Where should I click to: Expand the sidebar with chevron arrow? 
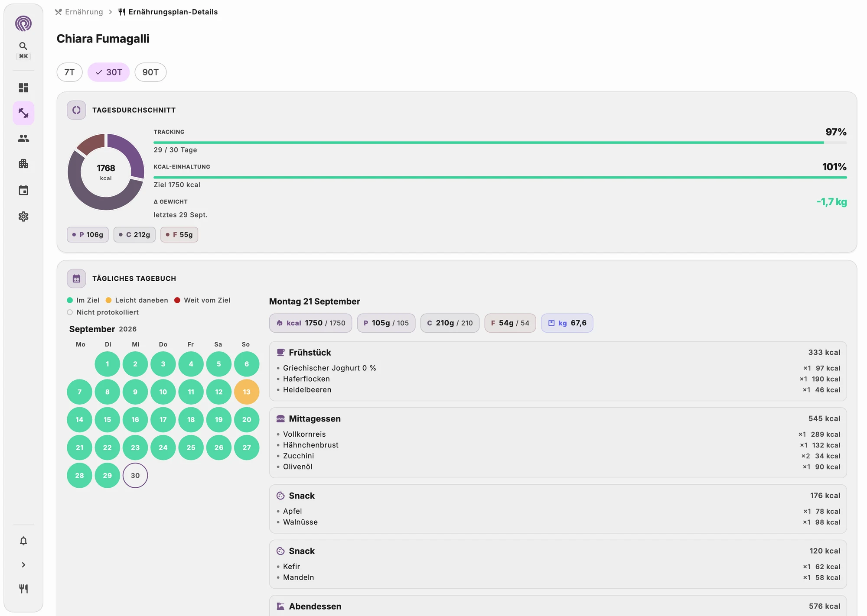tap(23, 565)
